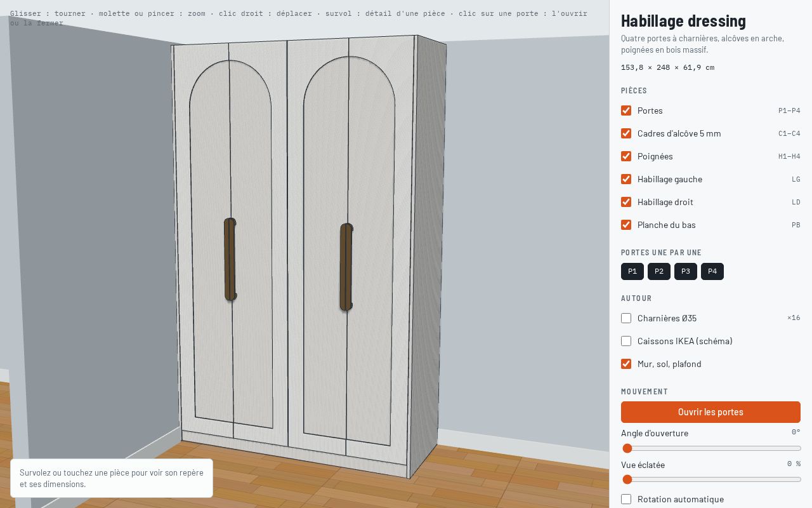This screenshot has height=508, width=812.
Task: Toggle Habillage gauche visibility
Action: [626, 179]
